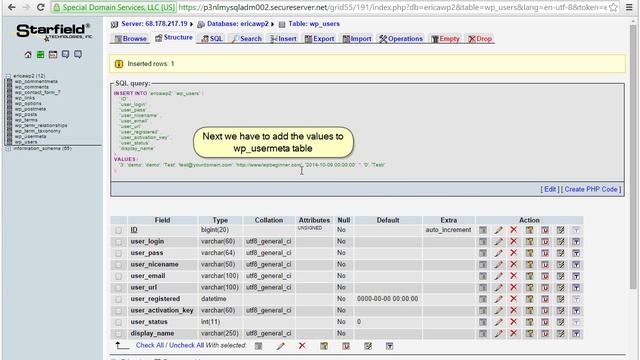Check the user_registered field checkbox
This screenshot has width=640, height=360.
[x=118, y=299]
